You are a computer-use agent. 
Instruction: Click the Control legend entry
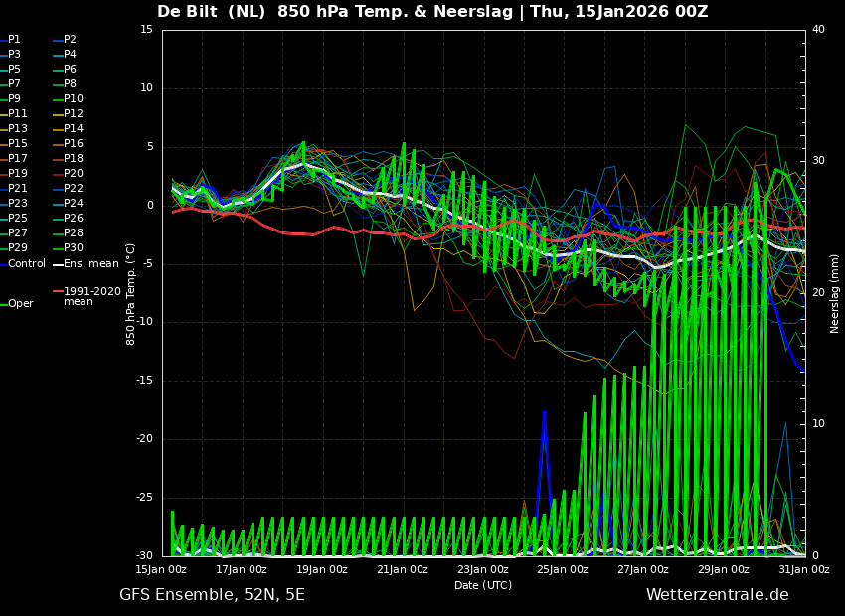(23, 264)
